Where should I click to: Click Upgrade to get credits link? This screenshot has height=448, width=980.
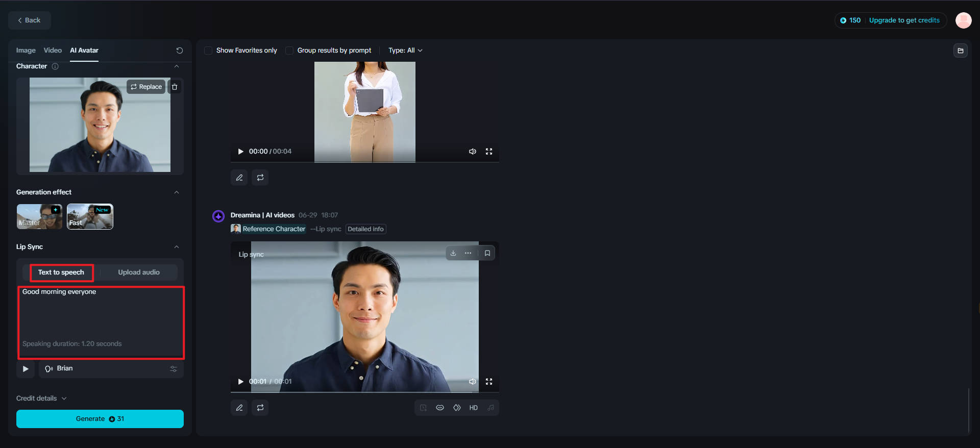coord(904,20)
